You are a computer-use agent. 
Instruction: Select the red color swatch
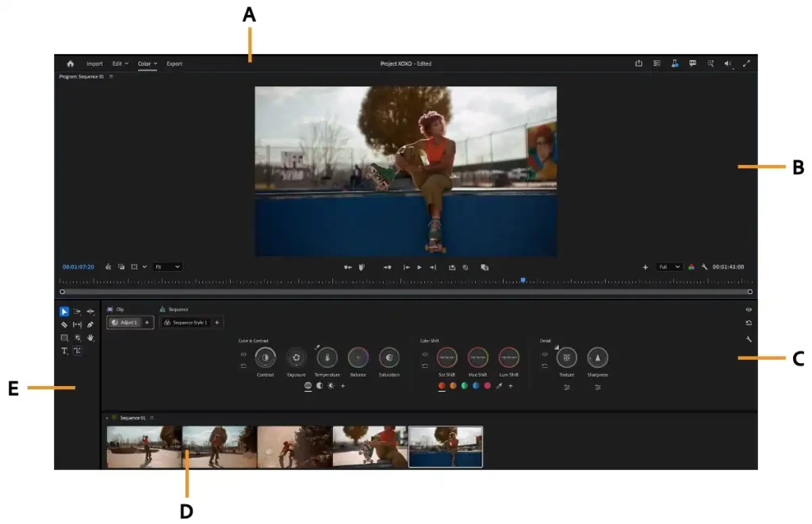pyautogui.click(x=442, y=386)
